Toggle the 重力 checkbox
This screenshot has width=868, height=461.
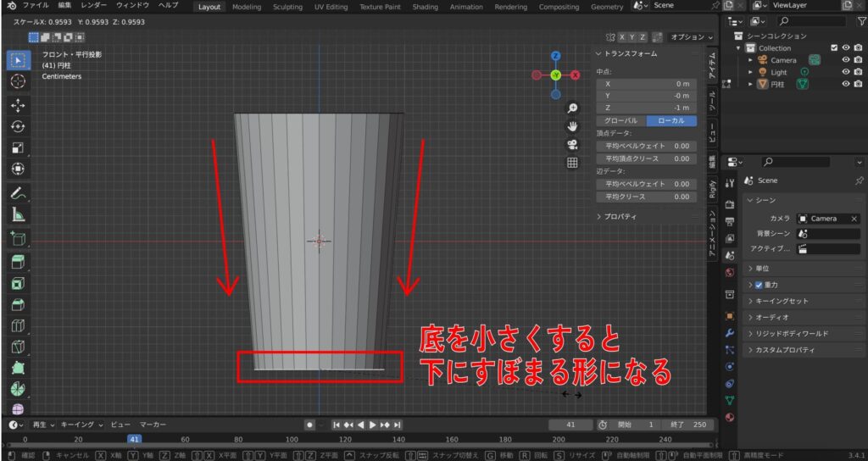[x=759, y=285]
